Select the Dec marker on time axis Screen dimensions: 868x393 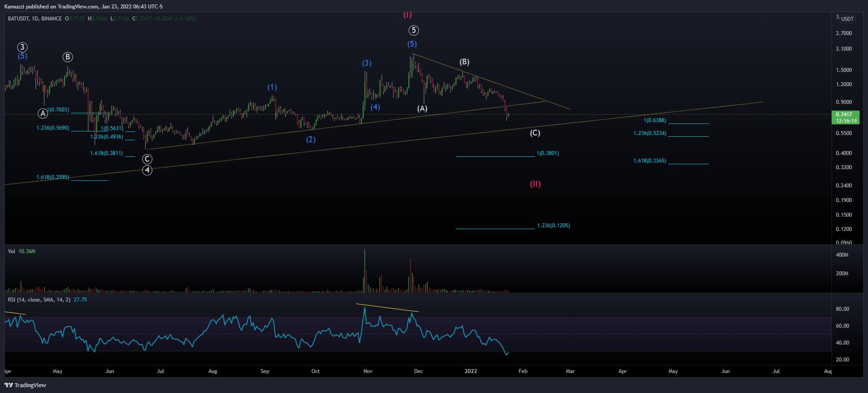418,371
